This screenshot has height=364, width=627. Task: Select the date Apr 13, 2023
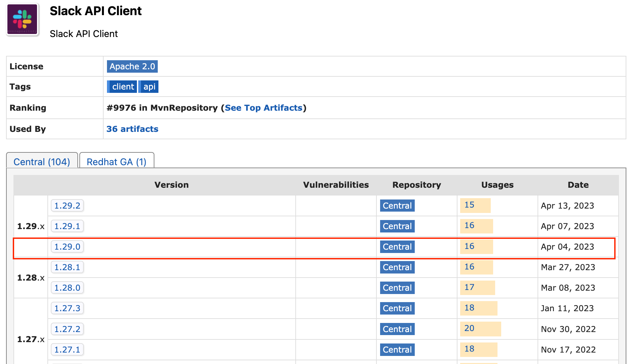click(567, 206)
